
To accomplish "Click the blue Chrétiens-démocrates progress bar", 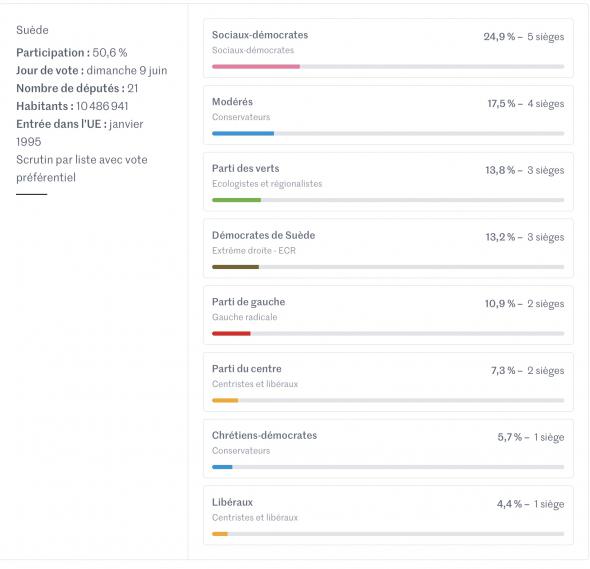I will (222, 467).
